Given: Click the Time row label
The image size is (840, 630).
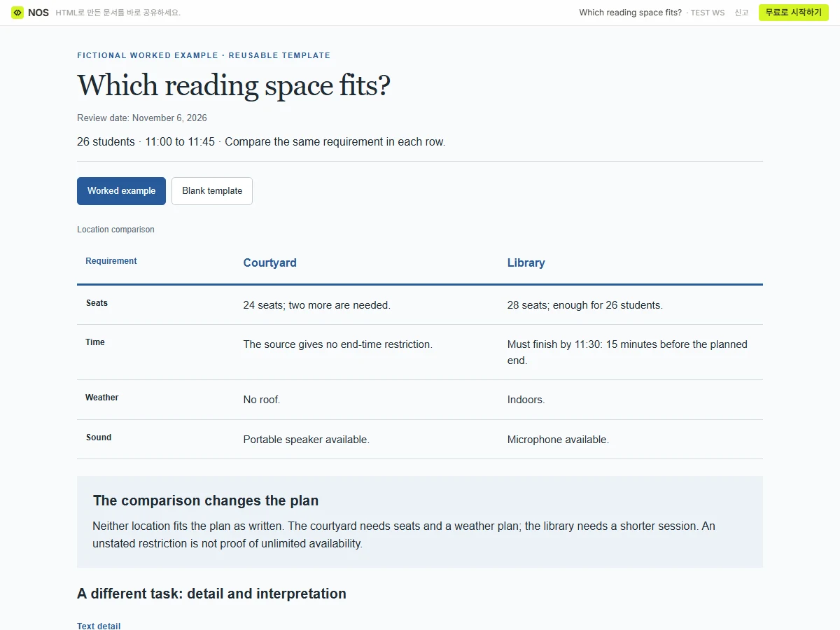Looking at the screenshot, I should click(x=95, y=342).
